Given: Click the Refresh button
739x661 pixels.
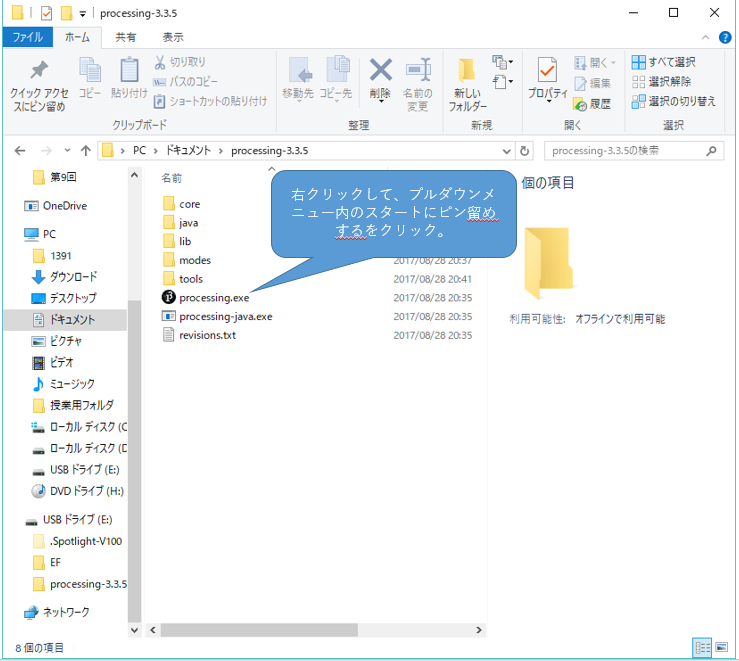Looking at the screenshot, I should 525,151.
